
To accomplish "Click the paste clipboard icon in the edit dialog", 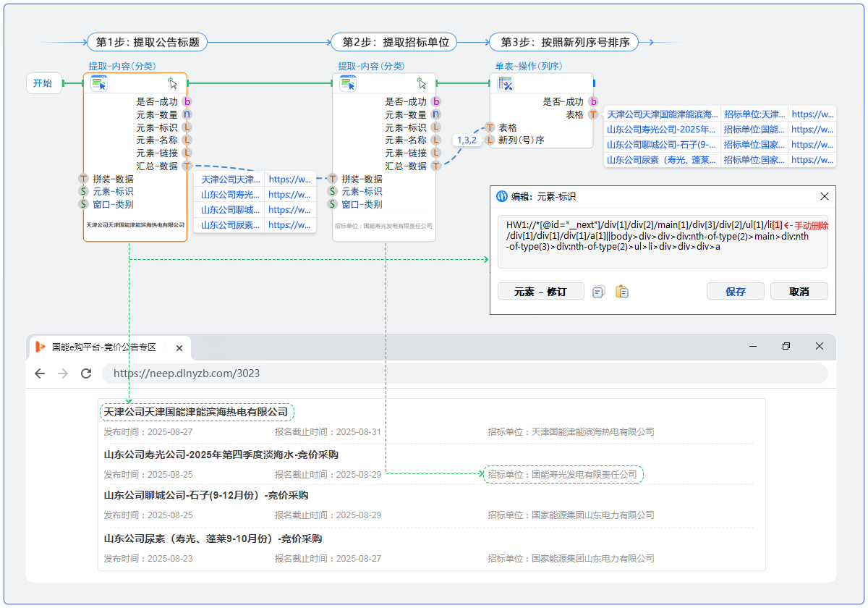I will 622,292.
